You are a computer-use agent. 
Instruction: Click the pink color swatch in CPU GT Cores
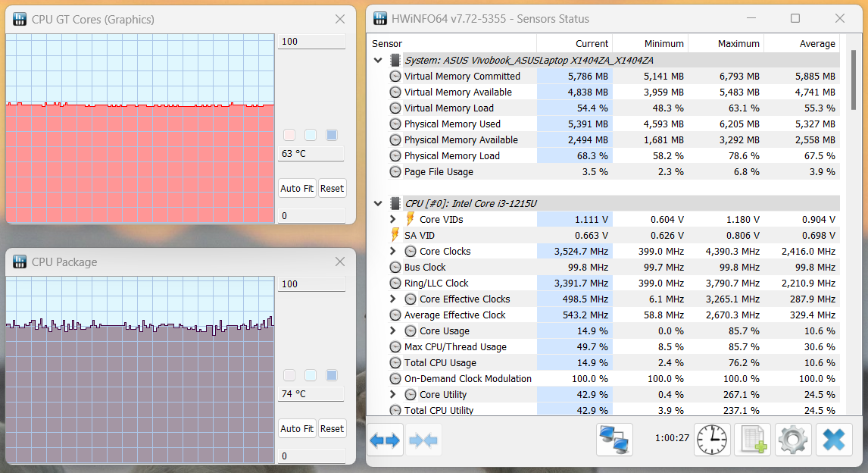tap(289, 135)
